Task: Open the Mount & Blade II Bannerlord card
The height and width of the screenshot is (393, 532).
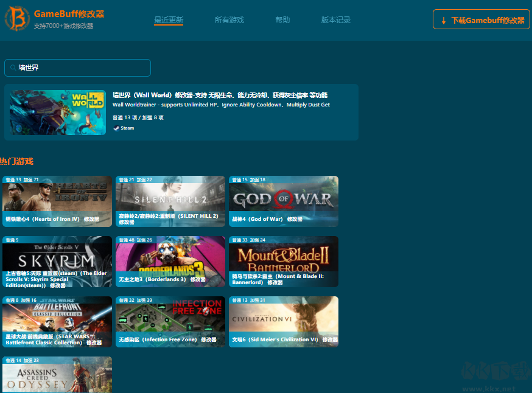Action: (284, 262)
